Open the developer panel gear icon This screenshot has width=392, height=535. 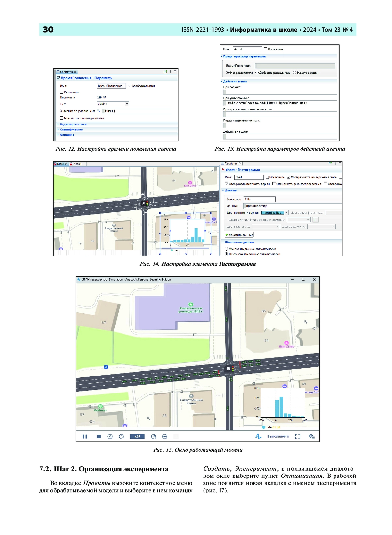point(312,436)
